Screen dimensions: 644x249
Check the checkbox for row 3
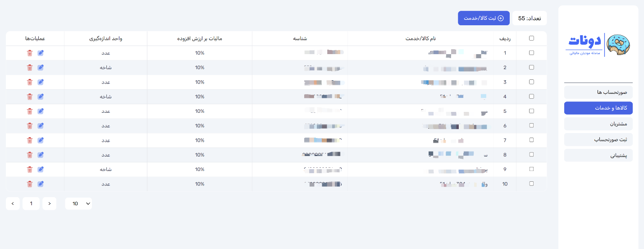coord(531,82)
